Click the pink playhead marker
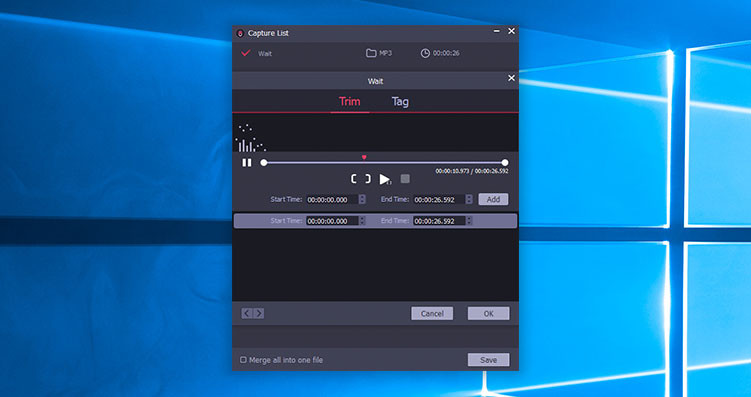751x397 pixels. coord(364,157)
